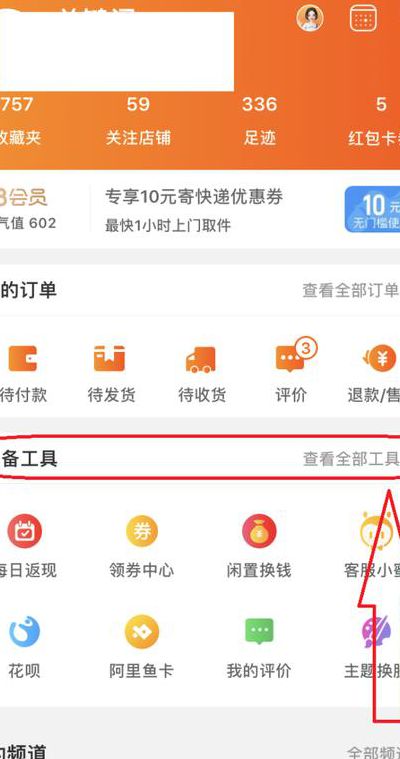Viewport: 400px width, 759px height.
Task: Tap the profile avatar in header
Action: click(x=310, y=18)
